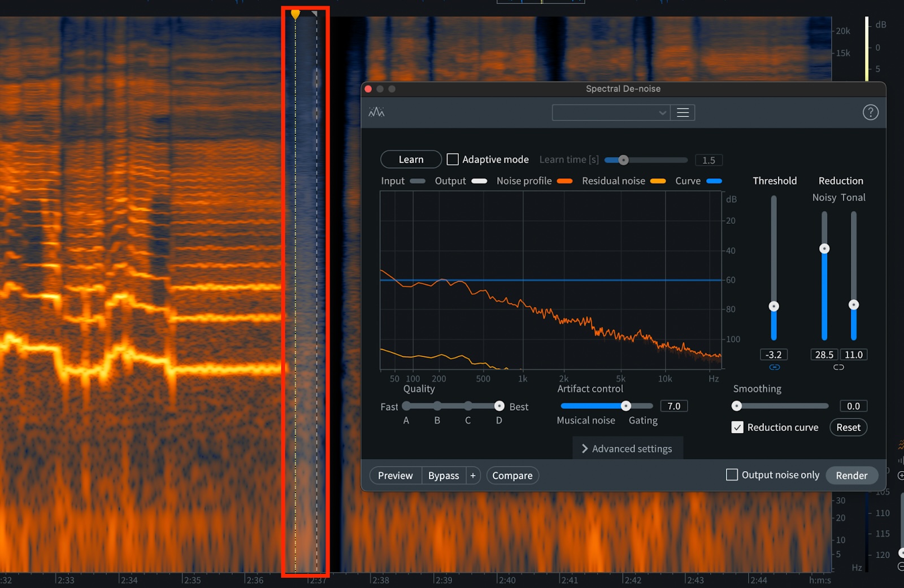Select Quality option C

(468, 406)
